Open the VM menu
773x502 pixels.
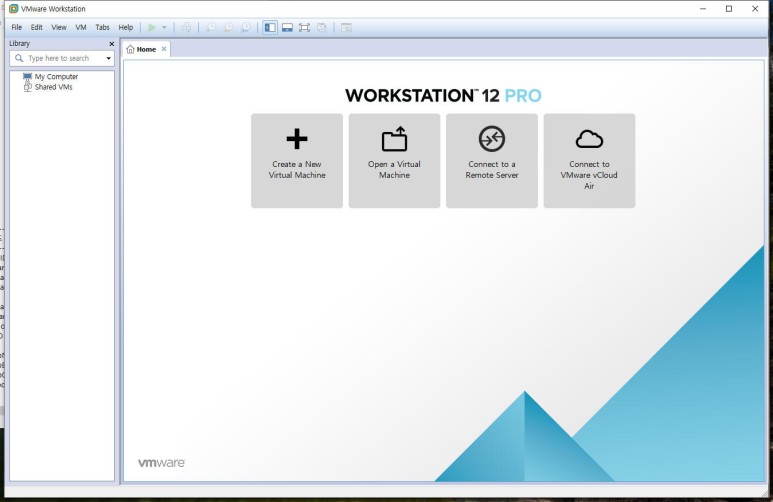click(x=81, y=28)
